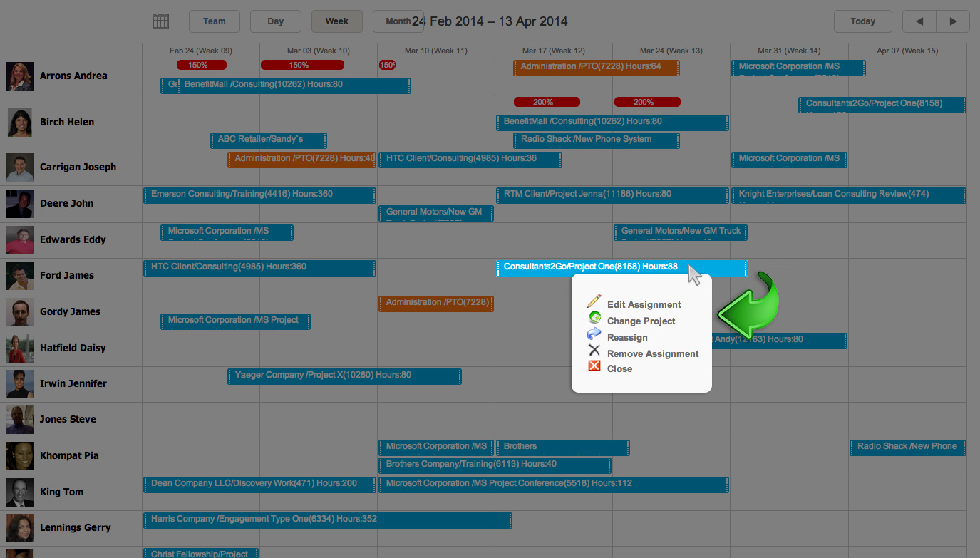Click the calendar grid icon

pos(161,21)
